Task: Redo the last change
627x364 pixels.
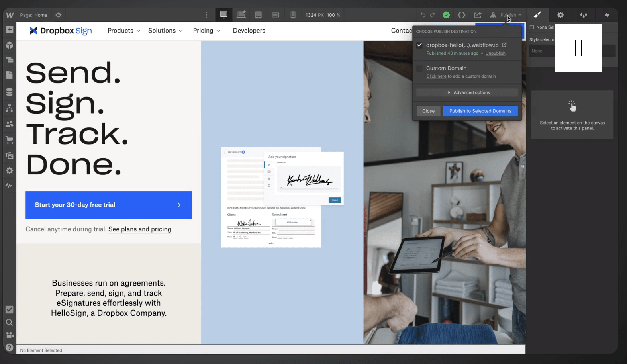Action: 433,15
